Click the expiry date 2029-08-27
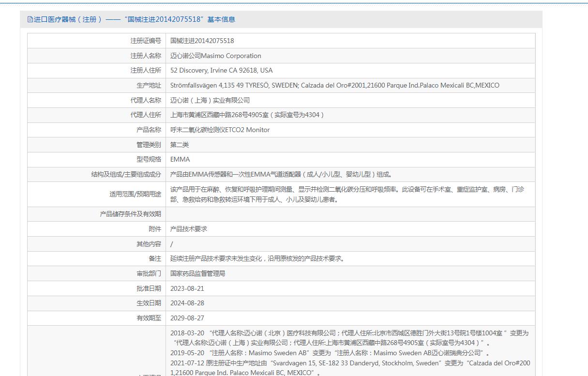Image resolution: width=588 pixels, height=376 pixels. pyautogui.click(x=187, y=318)
